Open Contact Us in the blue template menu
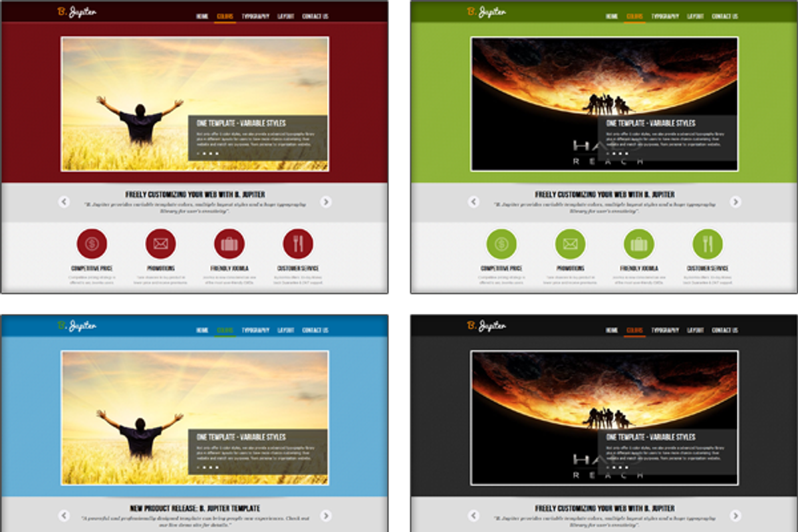The height and width of the screenshot is (532, 798). [x=315, y=331]
